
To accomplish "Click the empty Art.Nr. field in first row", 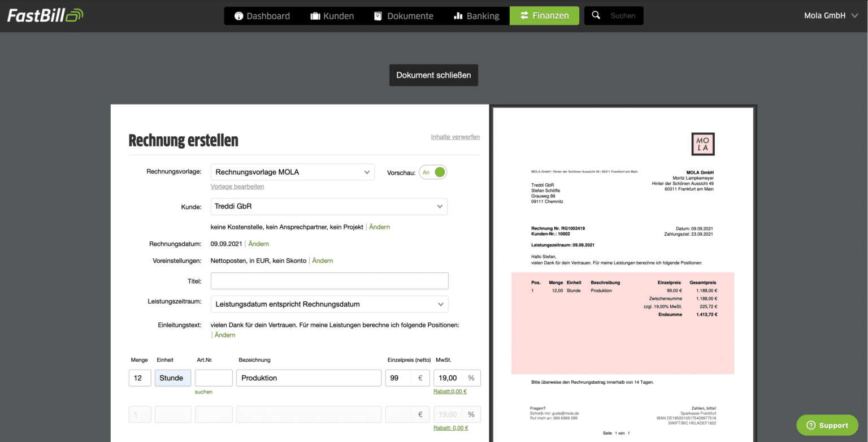I will click(214, 378).
